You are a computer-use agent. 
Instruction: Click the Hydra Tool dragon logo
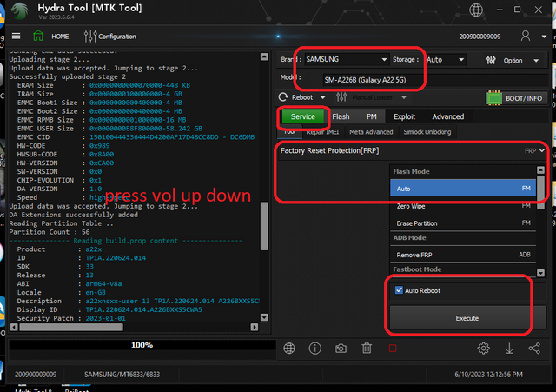coord(19,11)
